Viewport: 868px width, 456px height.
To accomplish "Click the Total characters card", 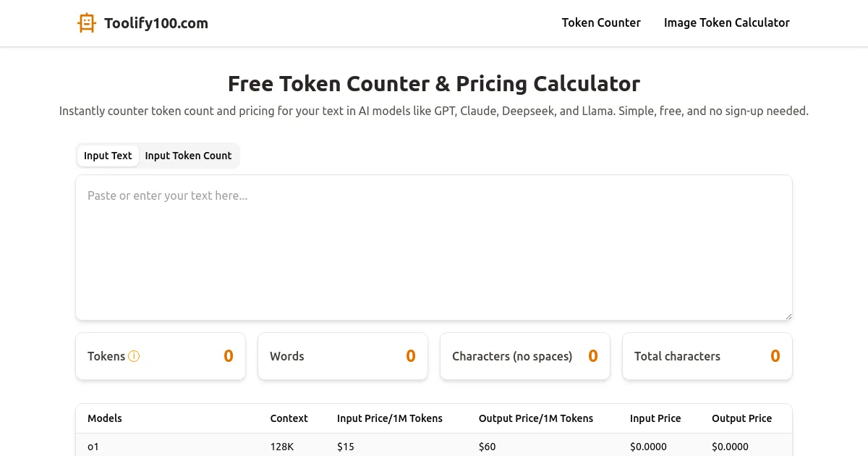I will tap(707, 356).
